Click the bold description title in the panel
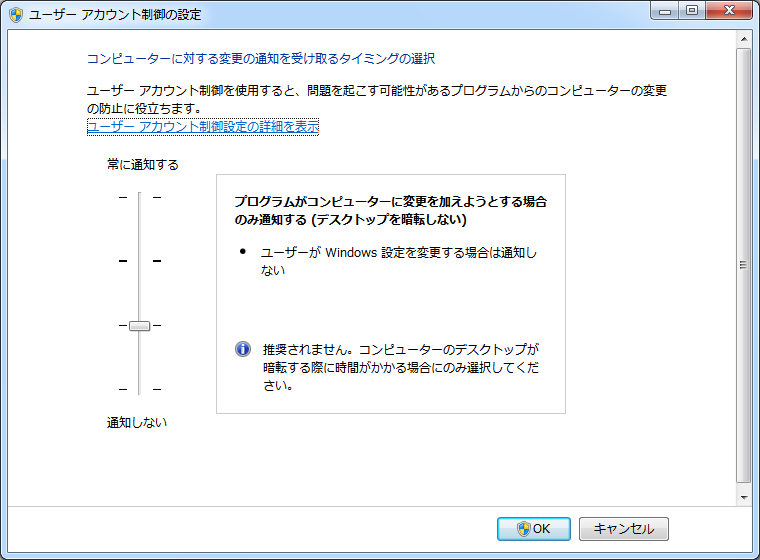This screenshot has height=560, width=760. [x=390, y=210]
